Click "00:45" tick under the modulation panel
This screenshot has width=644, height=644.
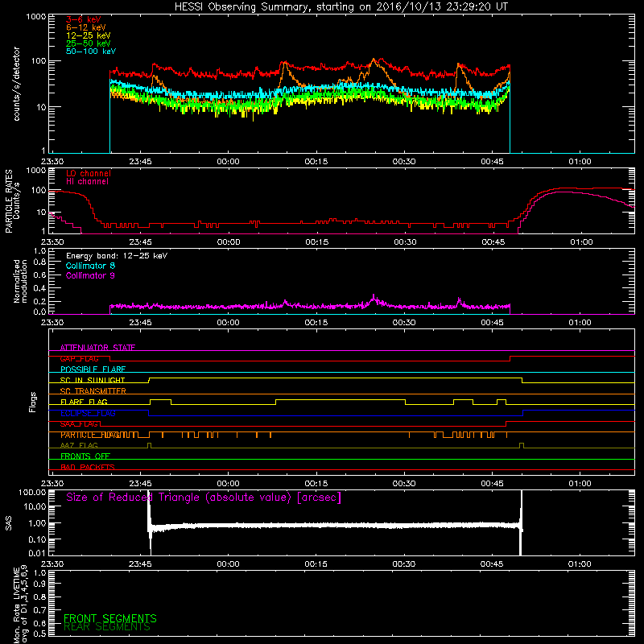[492, 323]
